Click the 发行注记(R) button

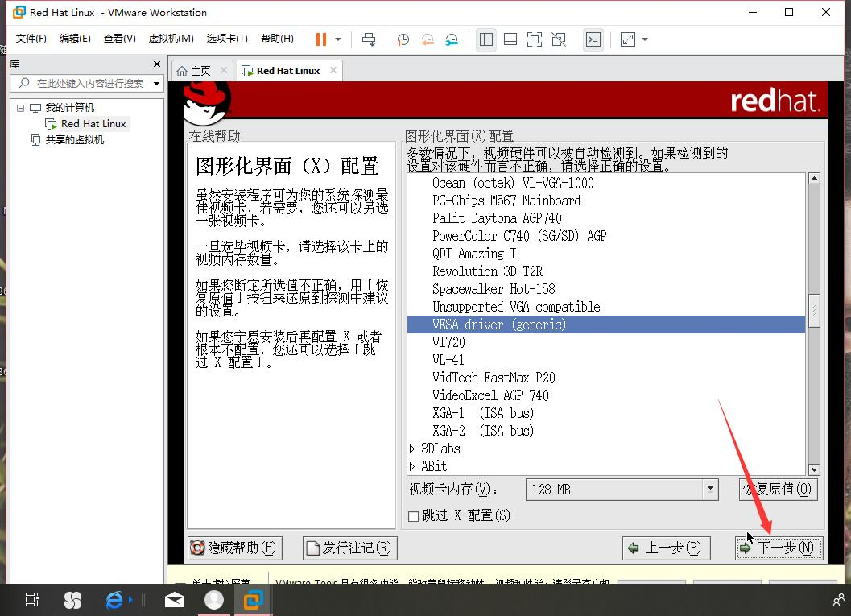pyautogui.click(x=350, y=548)
